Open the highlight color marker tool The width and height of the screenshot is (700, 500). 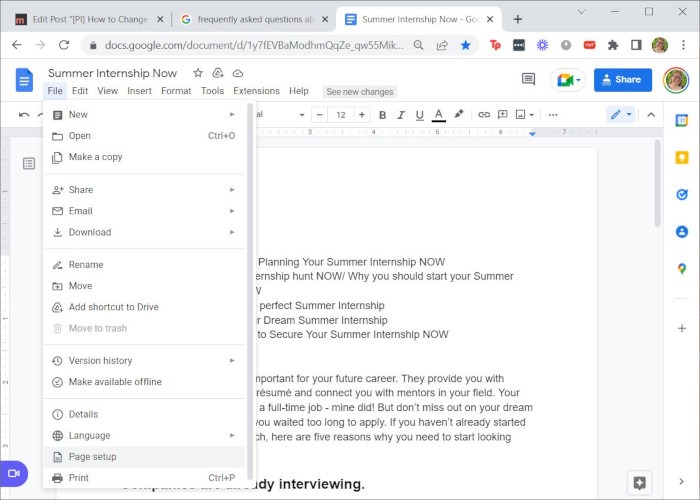(x=458, y=114)
